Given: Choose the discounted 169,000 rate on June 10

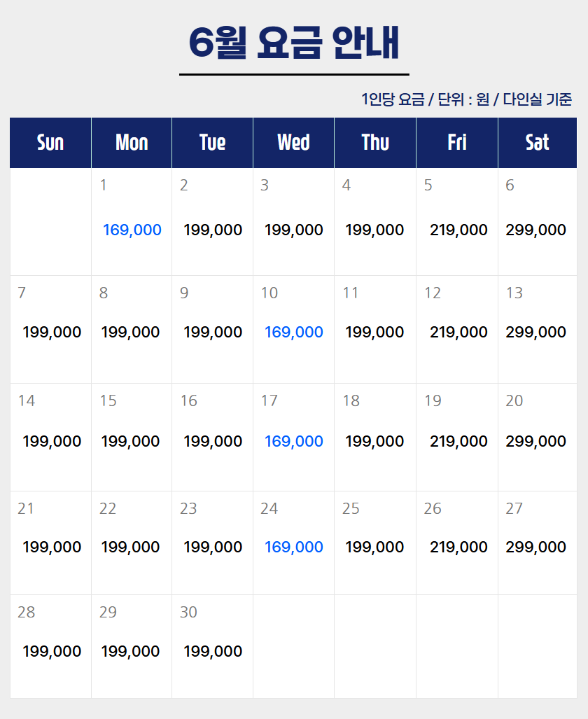Looking at the screenshot, I should pyautogui.click(x=294, y=332).
